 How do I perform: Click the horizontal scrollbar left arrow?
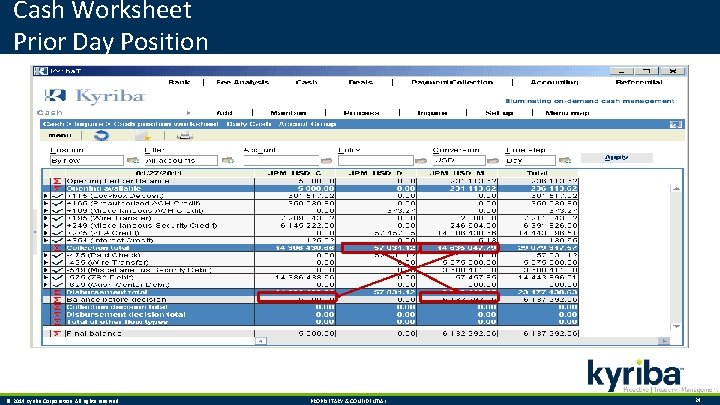(x=260, y=341)
